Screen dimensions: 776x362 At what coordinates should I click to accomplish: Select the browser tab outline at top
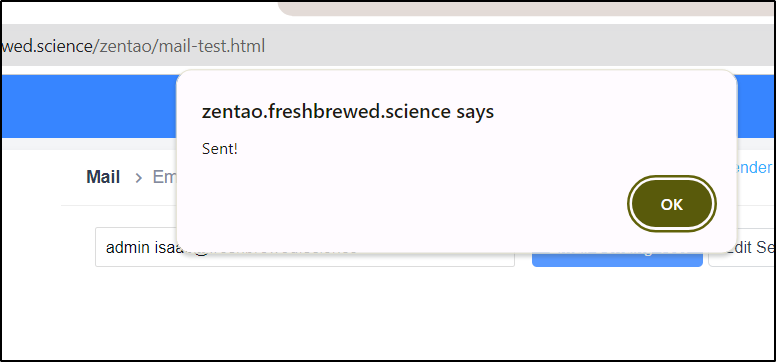526,8
